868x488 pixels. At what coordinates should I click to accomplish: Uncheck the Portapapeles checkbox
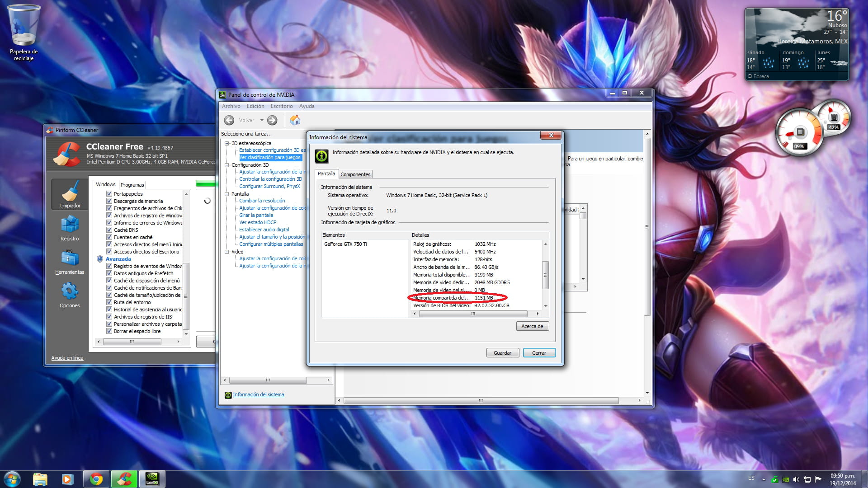tap(109, 194)
